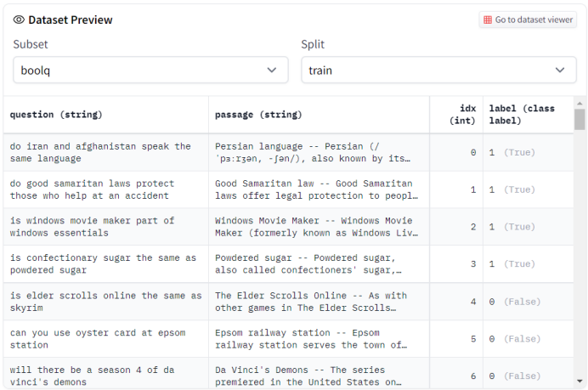This screenshot has width=588, height=390.
Task: Click the question (string) column header
Action: tap(56, 115)
